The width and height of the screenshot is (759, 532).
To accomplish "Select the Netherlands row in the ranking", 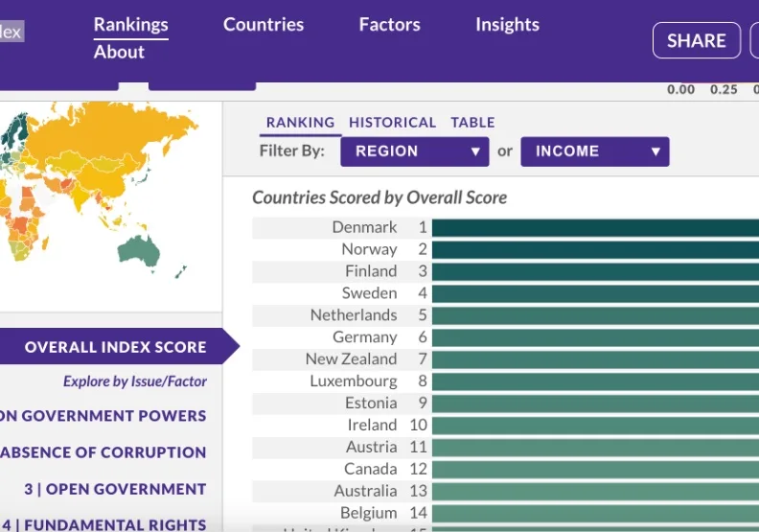I will pyautogui.click(x=505, y=315).
